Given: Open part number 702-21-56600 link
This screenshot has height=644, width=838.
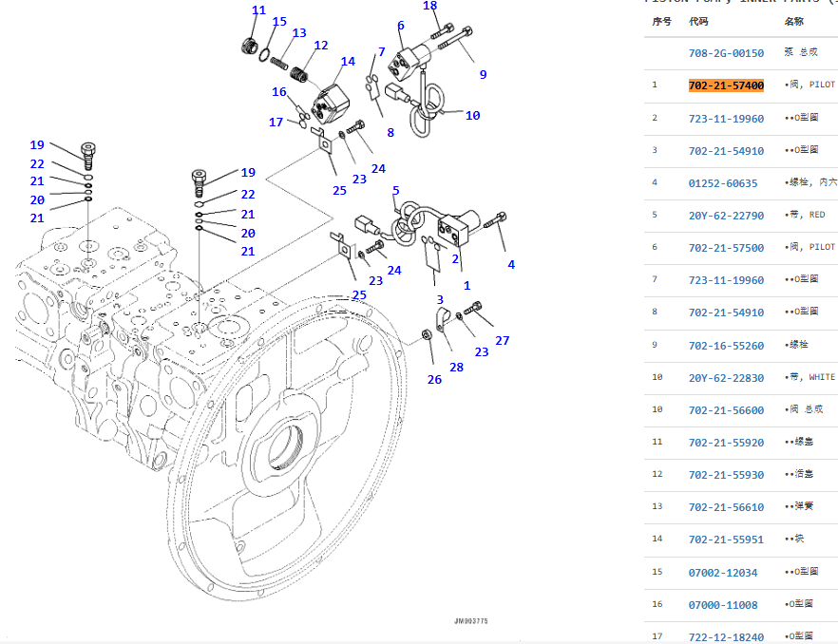Looking at the screenshot, I should coord(726,410).
